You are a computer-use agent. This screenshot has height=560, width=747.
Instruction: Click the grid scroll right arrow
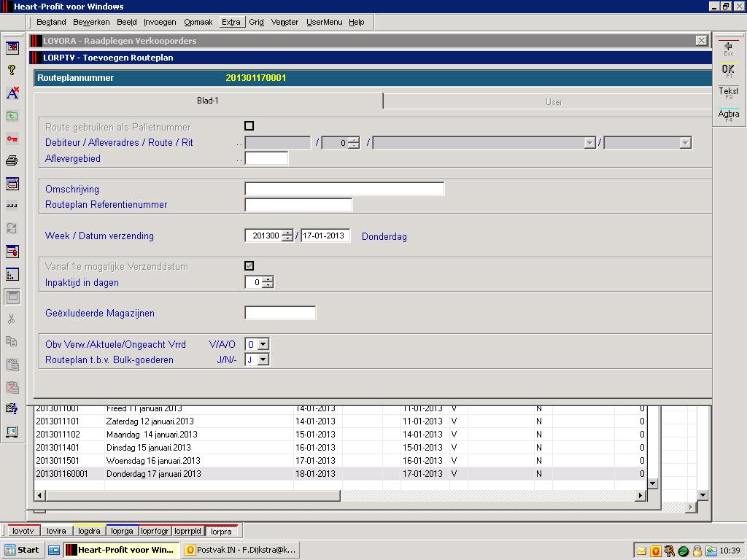coord(640,495)
